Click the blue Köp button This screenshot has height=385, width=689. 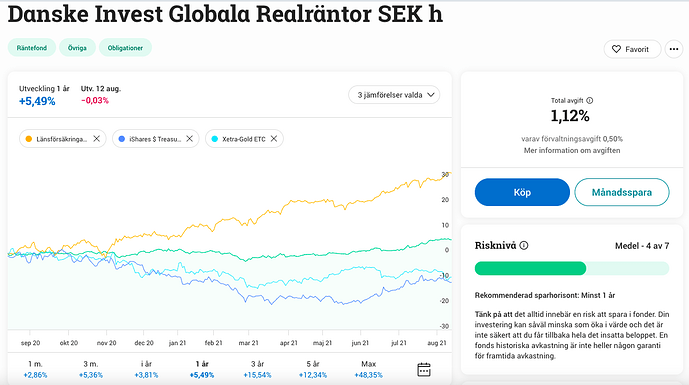[522, 192]
